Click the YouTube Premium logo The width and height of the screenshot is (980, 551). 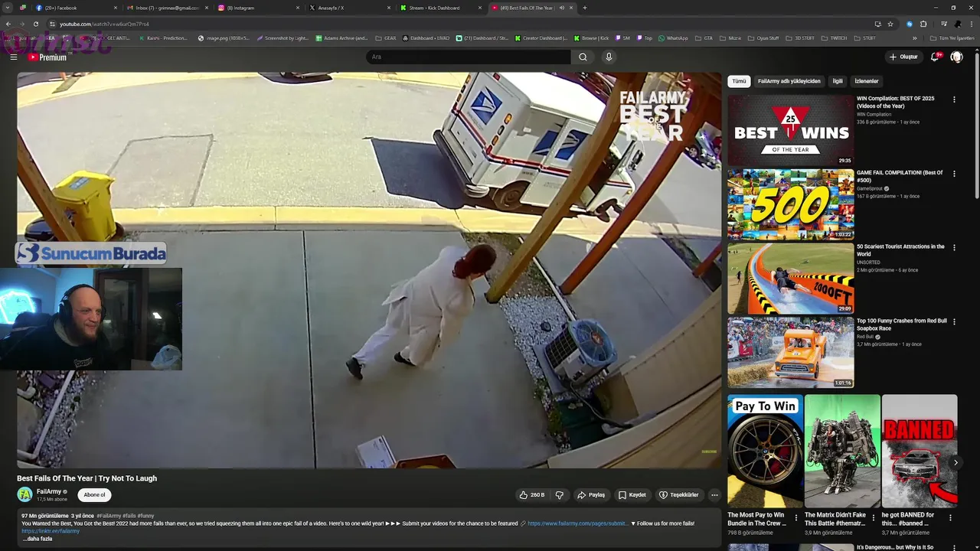tap(47, 57)
